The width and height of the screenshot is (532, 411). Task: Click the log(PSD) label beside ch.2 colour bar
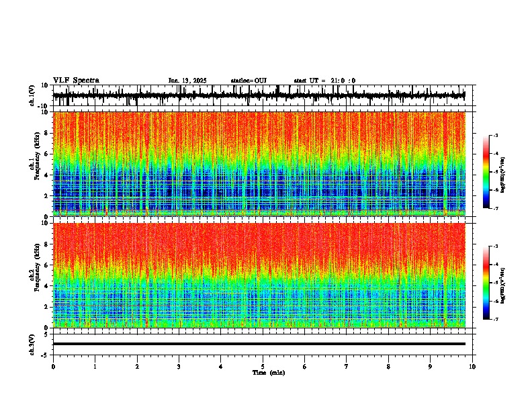click(503, 285)
